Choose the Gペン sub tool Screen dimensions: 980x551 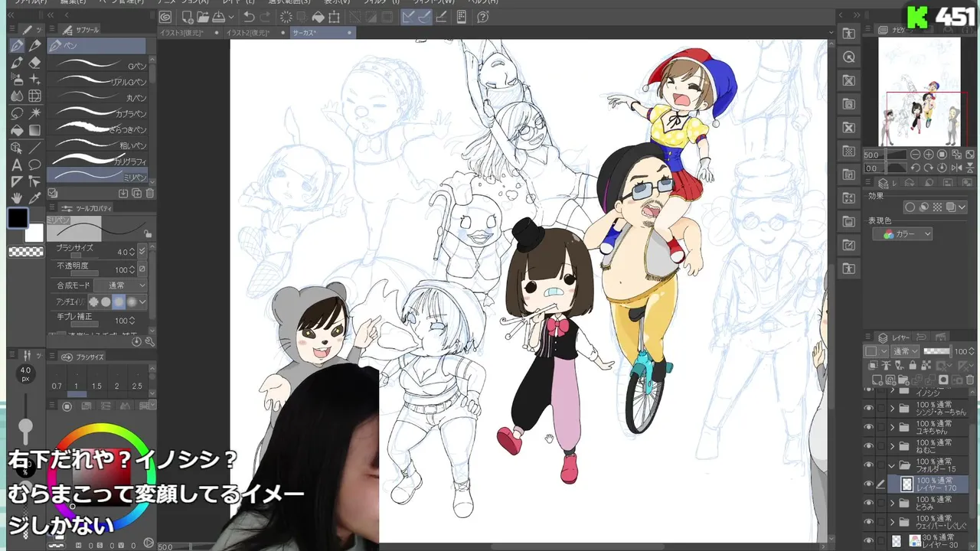tap(97, 65)
